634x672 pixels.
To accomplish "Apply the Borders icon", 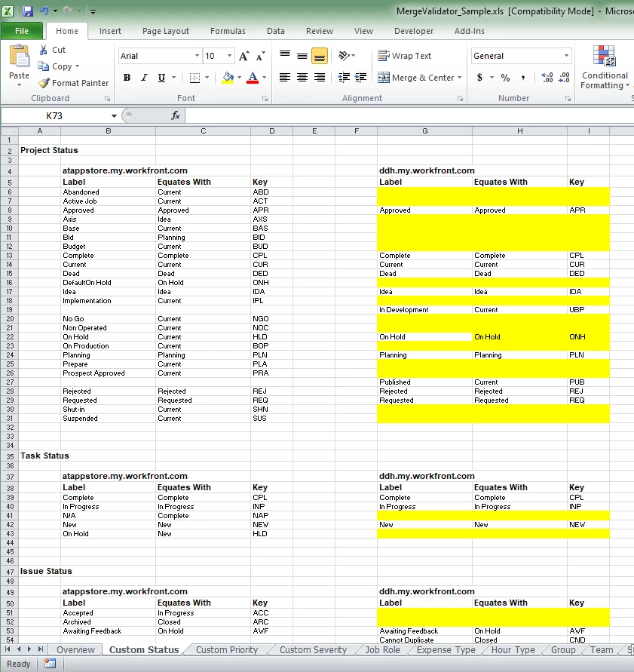I will 195,78.
